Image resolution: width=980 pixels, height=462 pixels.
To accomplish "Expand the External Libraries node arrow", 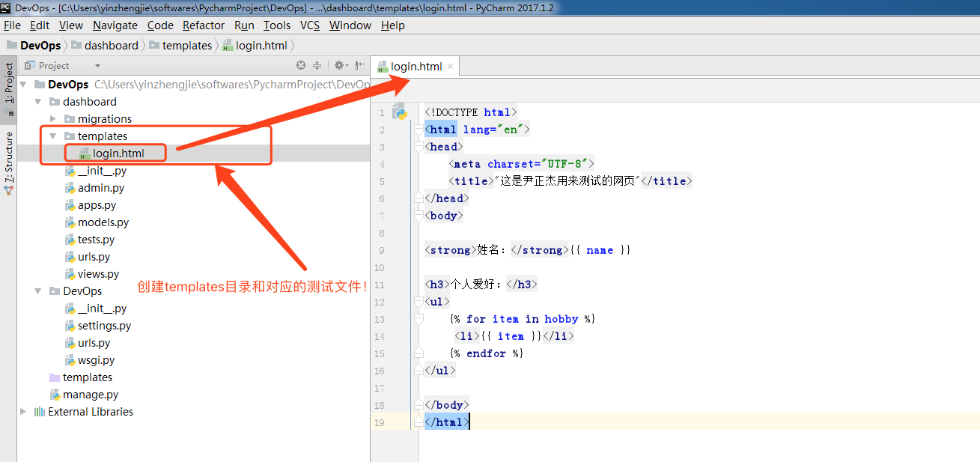I will (x=23, y=412).
